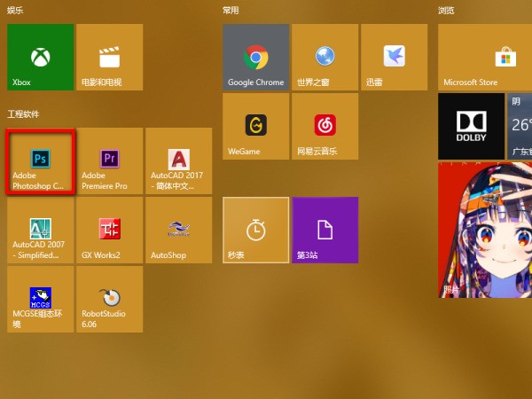Launch Adobe Premiere Pro tile
Image resolution: width=532 pixels, height=399 pixels.
[109, 161]
